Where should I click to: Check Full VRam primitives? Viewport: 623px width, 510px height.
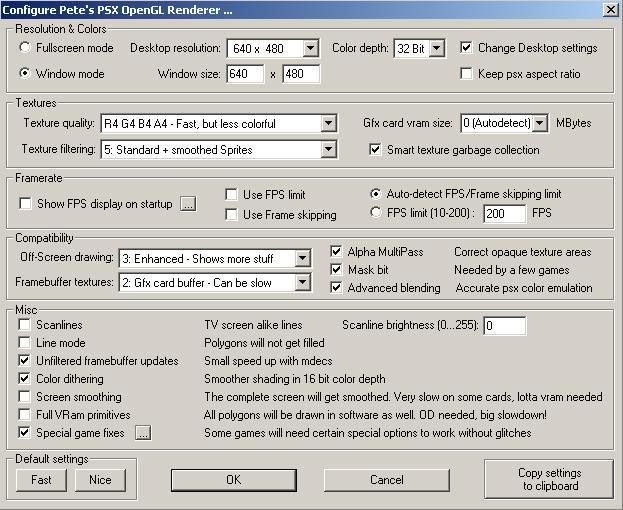pyautogui.click(x=24, y=414)
